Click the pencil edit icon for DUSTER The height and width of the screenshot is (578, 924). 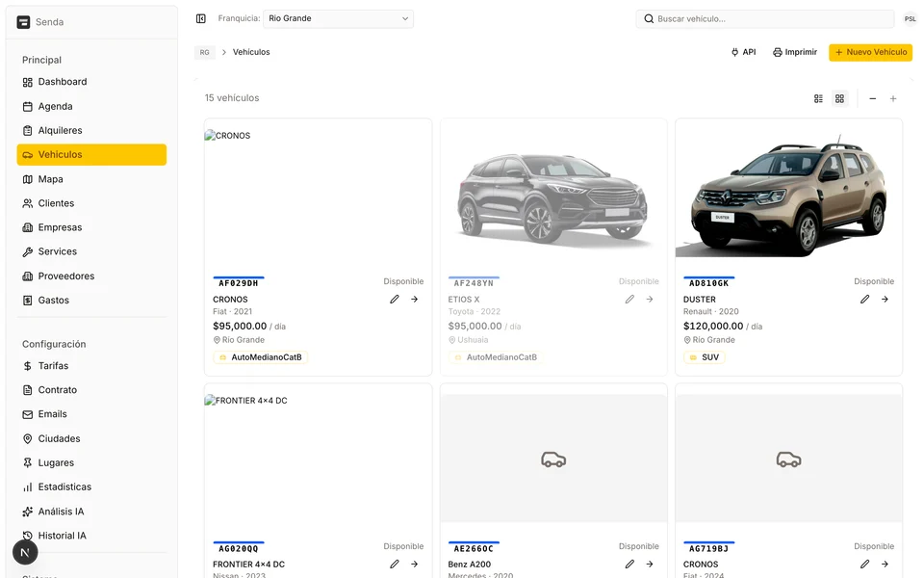864,300
